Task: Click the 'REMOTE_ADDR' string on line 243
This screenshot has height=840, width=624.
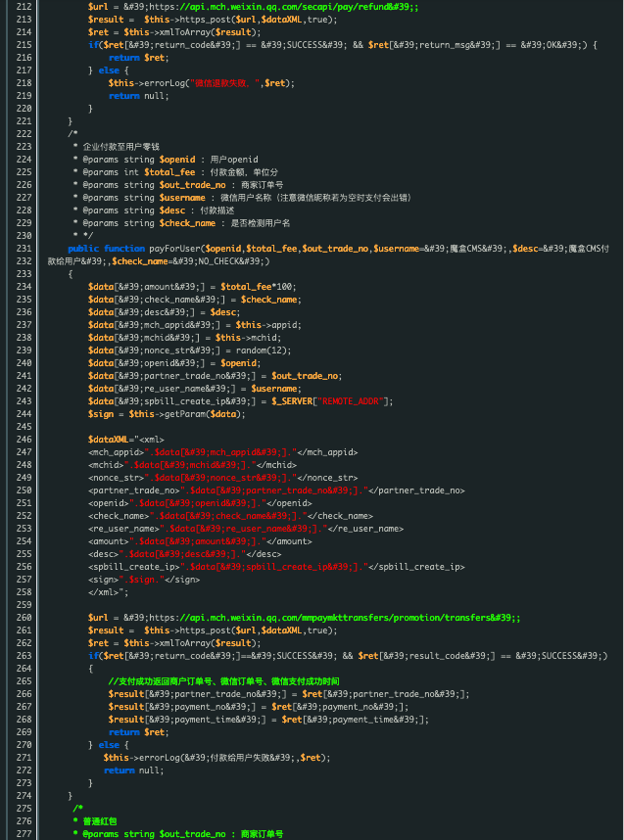Action: (352, 401)
